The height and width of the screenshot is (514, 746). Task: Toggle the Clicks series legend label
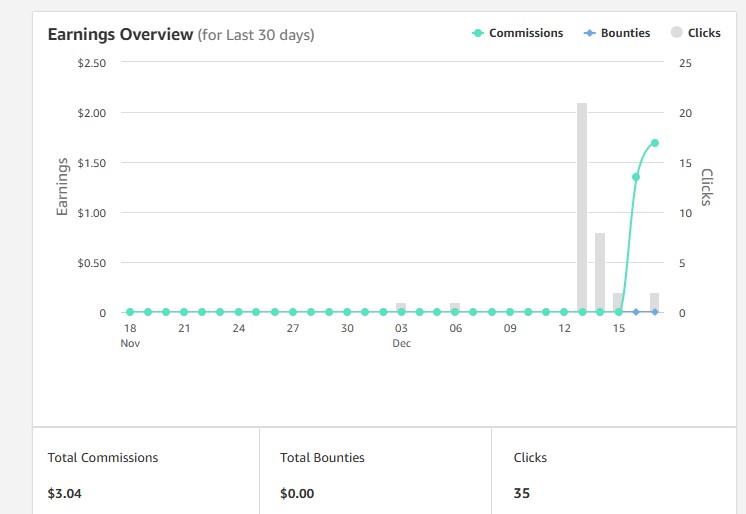[x=704, y=33]
